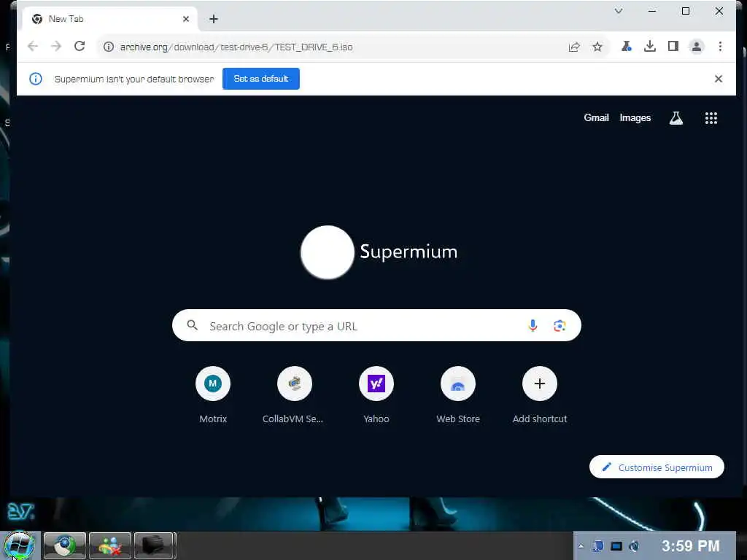Open the Windows Start orb

[20, 545]
